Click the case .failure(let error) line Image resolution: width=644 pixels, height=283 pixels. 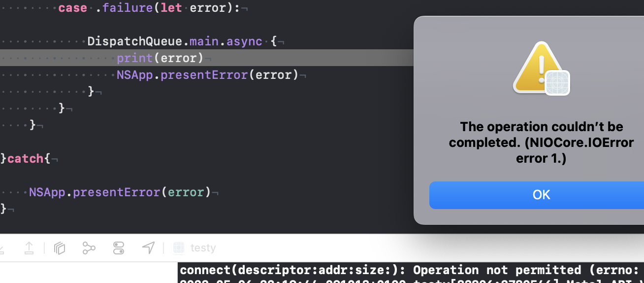(x=149, y=8)
